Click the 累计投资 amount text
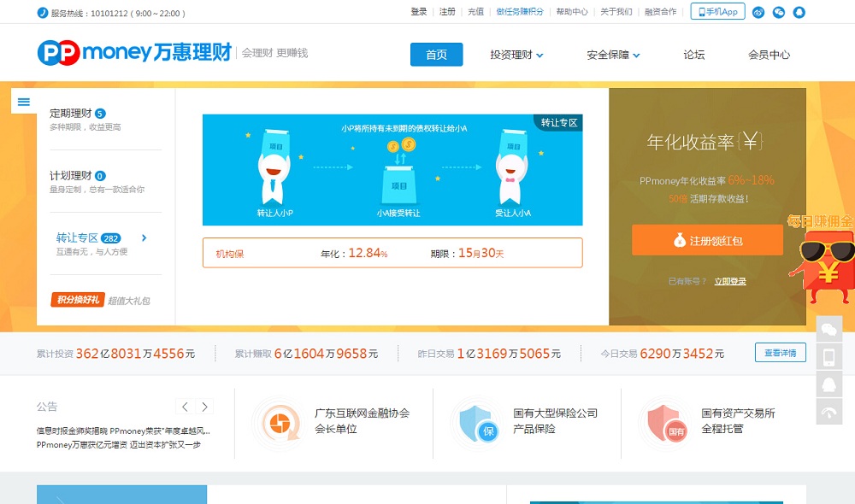This screenshot has width=855, height=504. [x=135, y=354]
